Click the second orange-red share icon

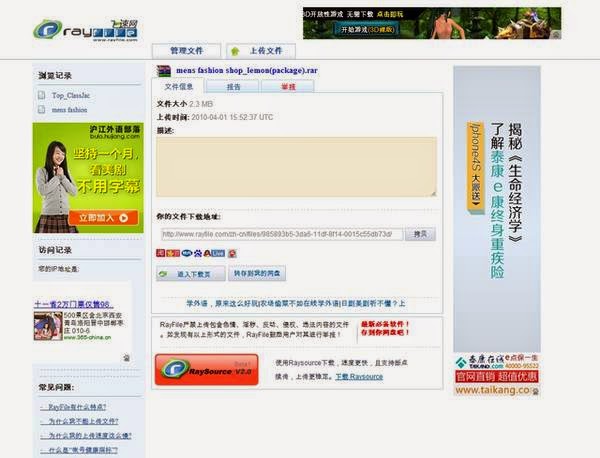(x=173, y=253)
